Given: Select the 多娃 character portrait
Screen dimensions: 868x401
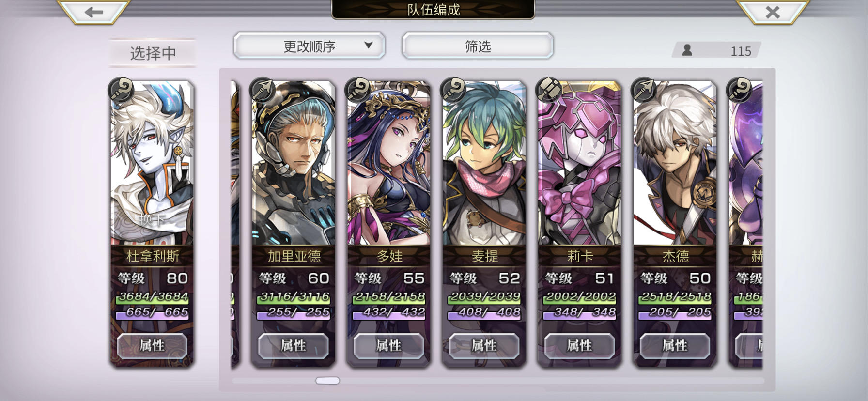Looking at the screenshot, I should 389,164.
